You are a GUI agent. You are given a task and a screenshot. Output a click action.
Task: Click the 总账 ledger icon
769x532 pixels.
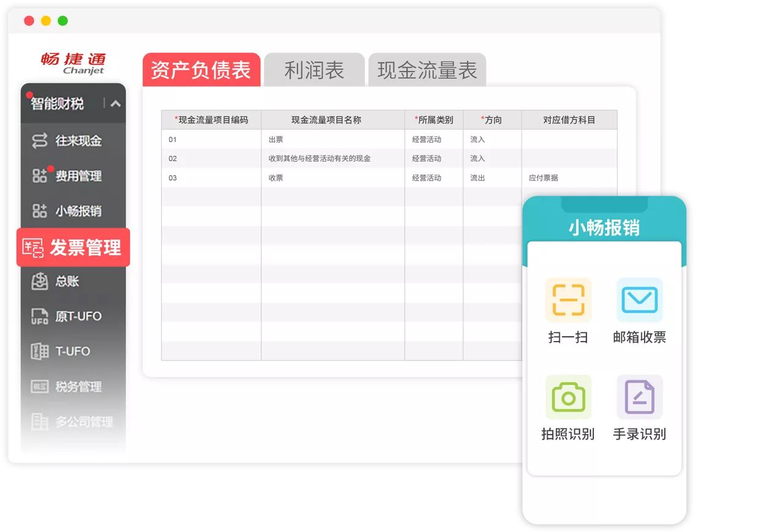point(39,282)
